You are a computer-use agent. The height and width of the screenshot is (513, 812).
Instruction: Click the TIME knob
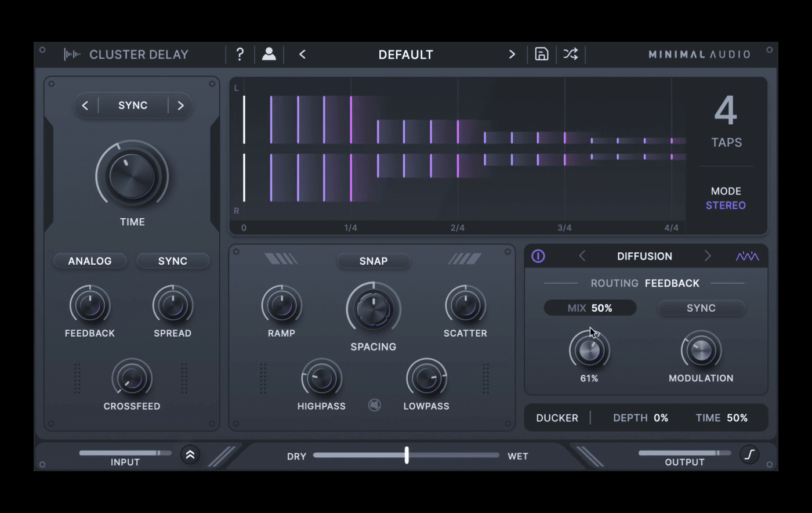[132, 176]
